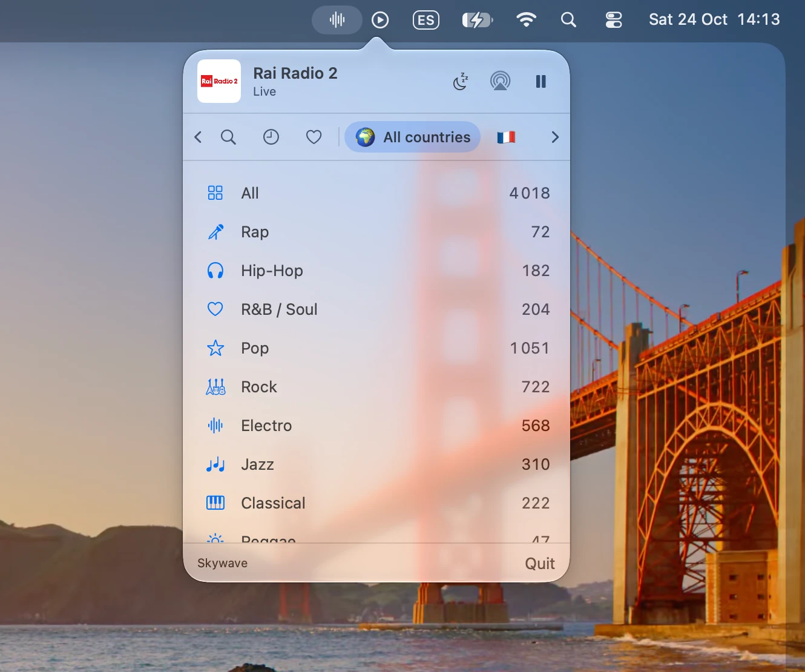Click the Hip-Hop headphones icon
The width and height of the screenshot is (805, 672).
(215, 271)
